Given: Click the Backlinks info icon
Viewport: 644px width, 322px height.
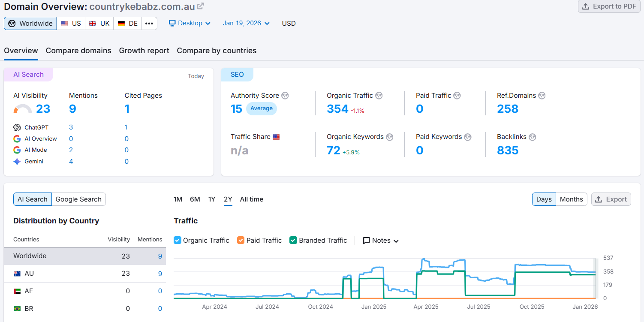Looking at the screenshot, I should 532,137.
